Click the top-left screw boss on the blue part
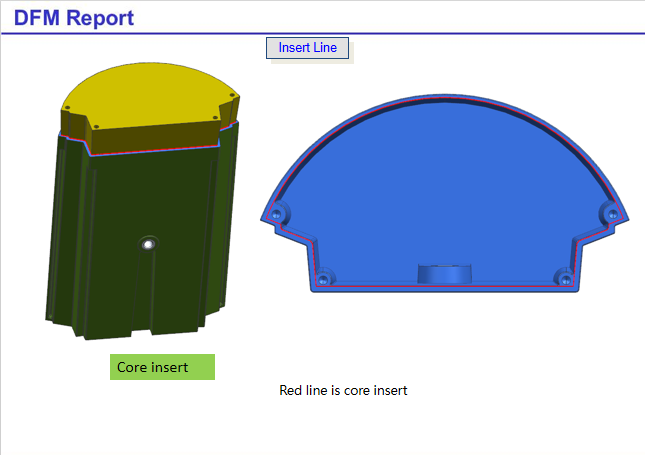 [278, 212]
